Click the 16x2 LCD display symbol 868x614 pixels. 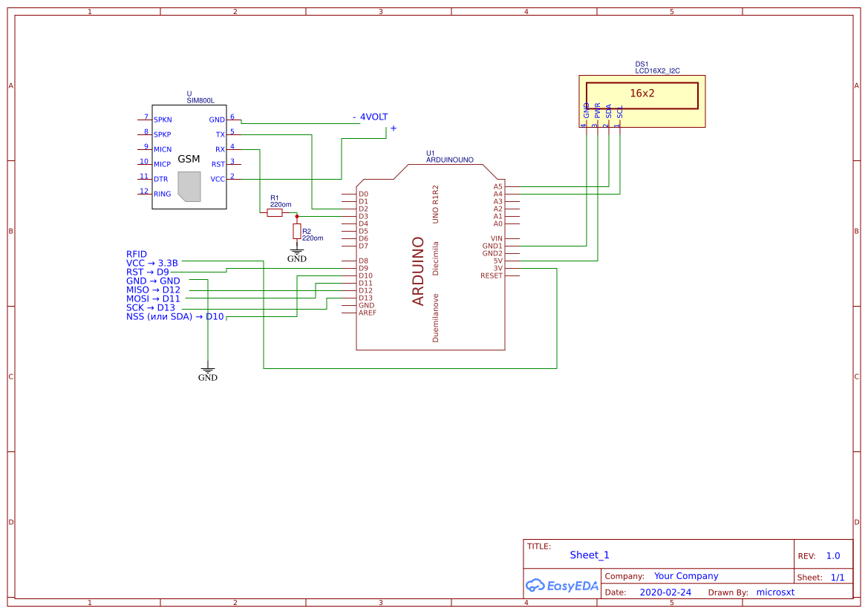642,95
